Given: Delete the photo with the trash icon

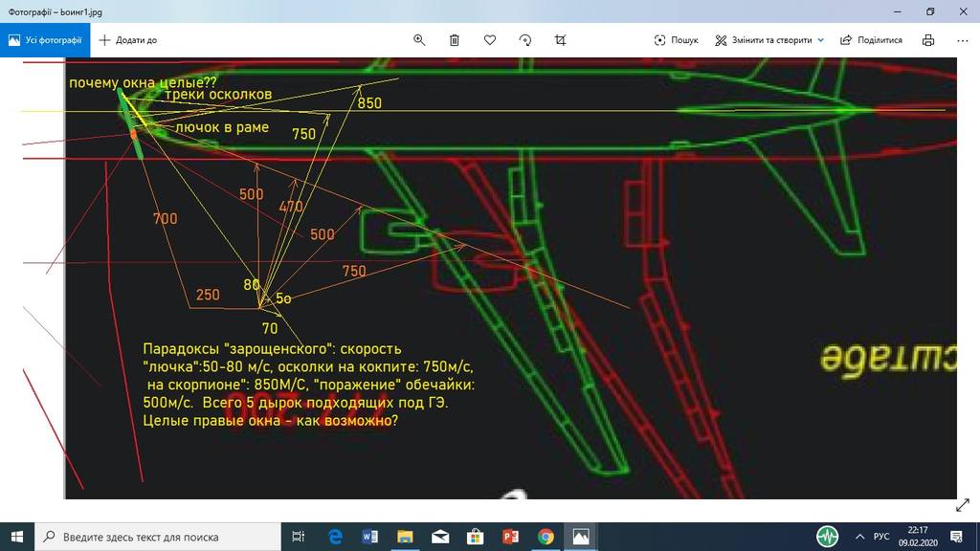Looking at the screenshot, I should (x=455, y=40).
